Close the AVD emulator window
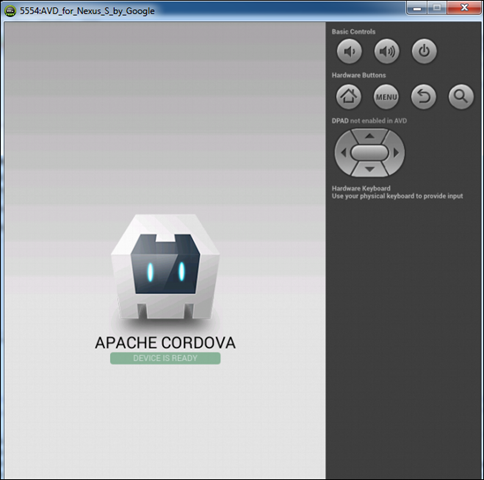Viewport: 484px width, 480px height. [464, 8]
